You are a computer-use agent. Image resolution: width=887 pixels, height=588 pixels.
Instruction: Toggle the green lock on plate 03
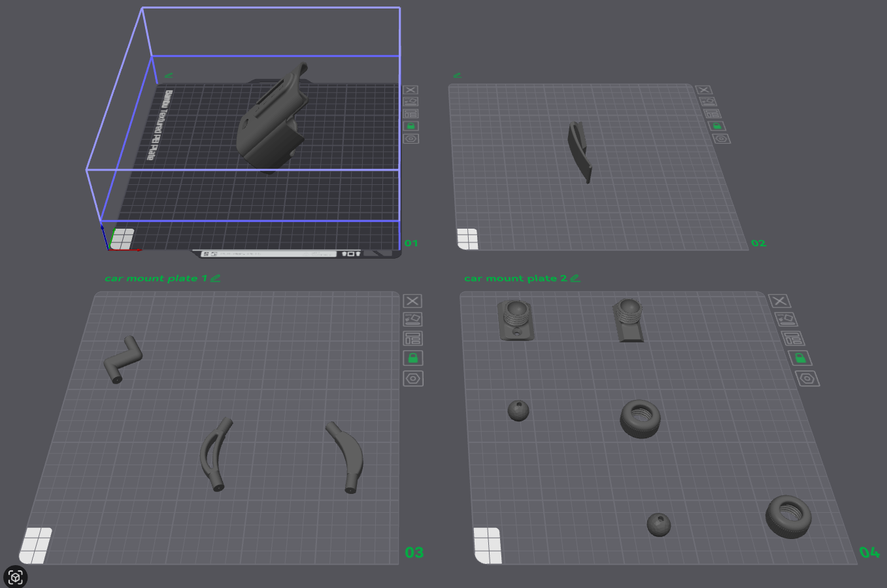[x=412, y=358]
